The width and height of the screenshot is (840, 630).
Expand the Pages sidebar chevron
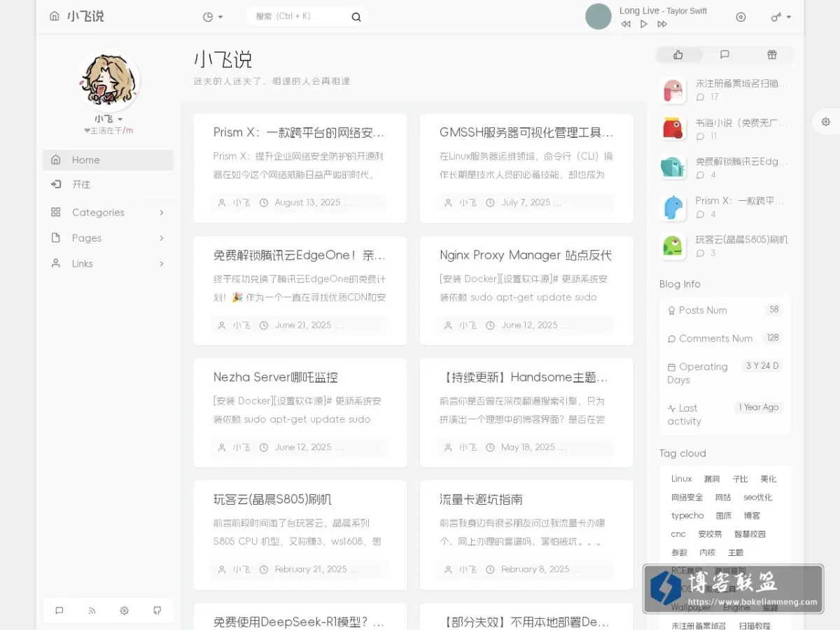(x=162, y=238)
